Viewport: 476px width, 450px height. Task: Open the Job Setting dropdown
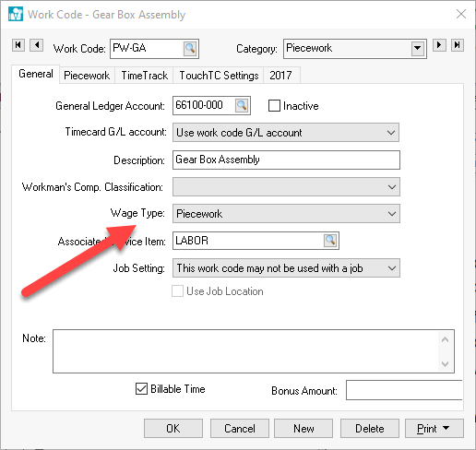tap(286, 268)
